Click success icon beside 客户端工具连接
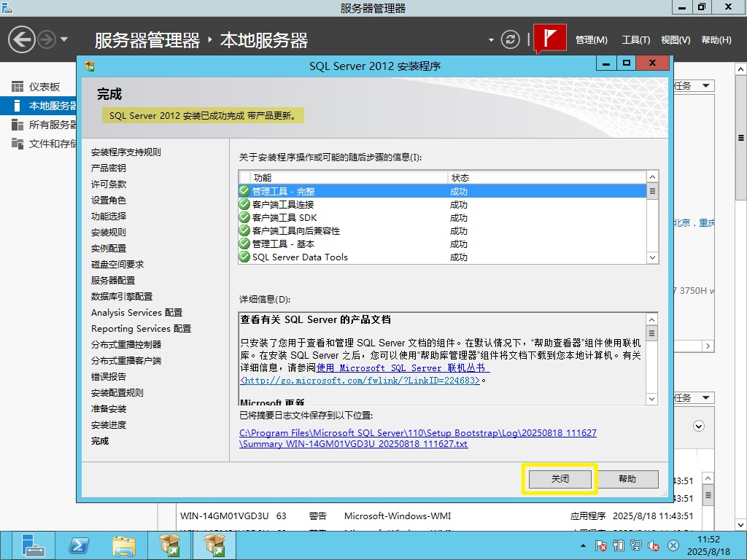This screenshot has height=560, width=747. click(x=244, y=204)
